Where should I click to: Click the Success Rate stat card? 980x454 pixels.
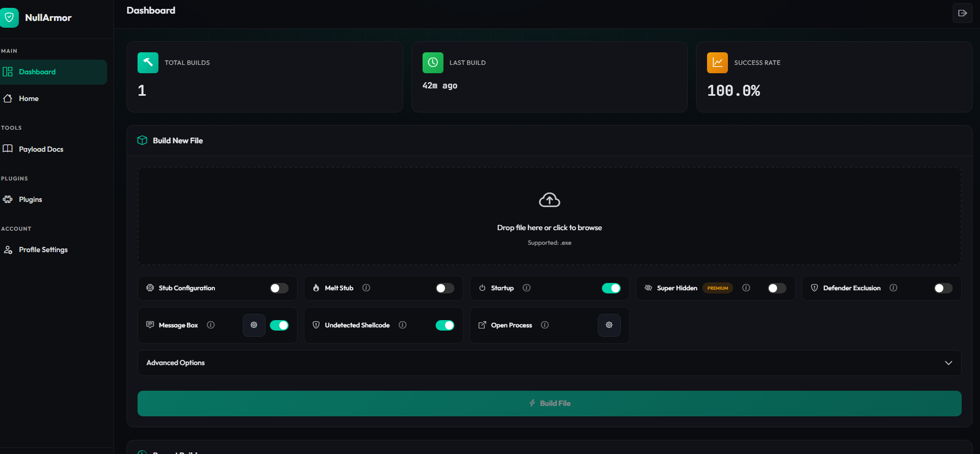click(834, 77)
